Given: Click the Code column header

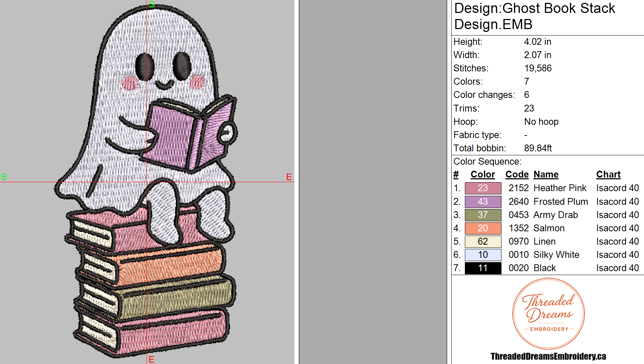Looking at the screenshot, I should tap(517, 174).
